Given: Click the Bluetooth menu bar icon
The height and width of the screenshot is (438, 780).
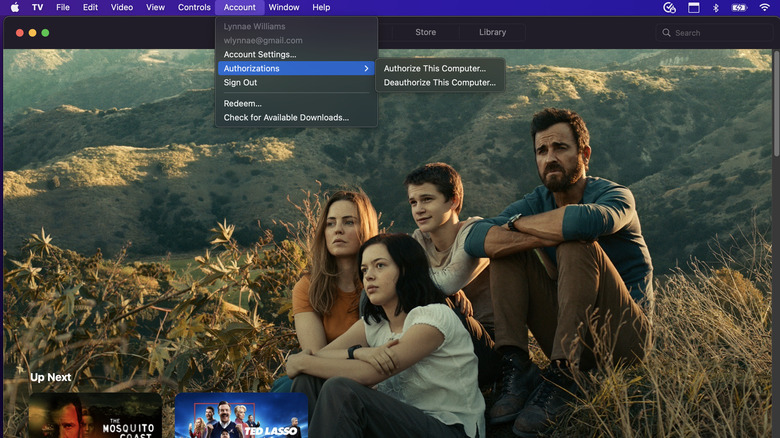Looking at the screenshot, I should [715, 7].
